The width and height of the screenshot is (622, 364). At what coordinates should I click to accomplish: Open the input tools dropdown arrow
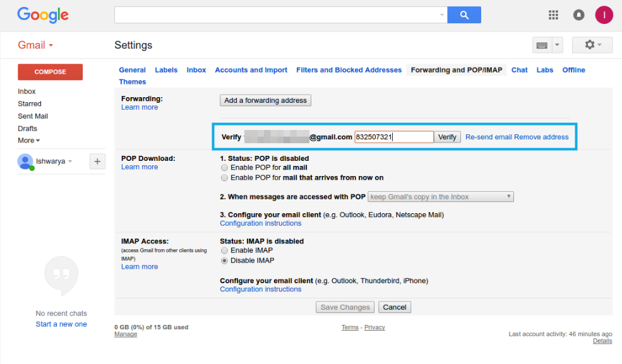pos(557,45)
